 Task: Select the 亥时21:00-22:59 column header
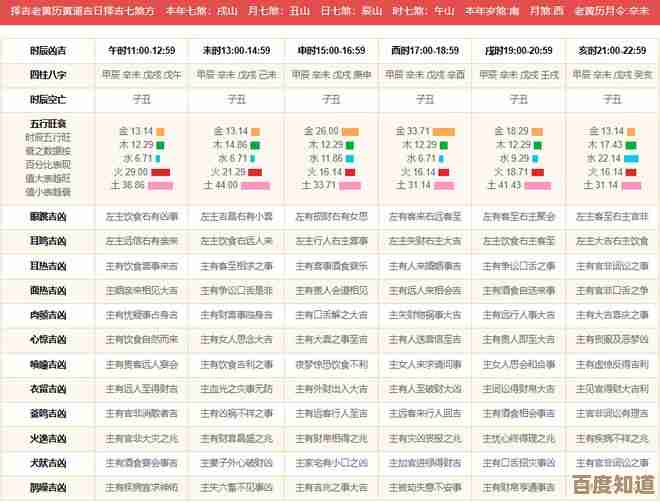tap(612, 50)
